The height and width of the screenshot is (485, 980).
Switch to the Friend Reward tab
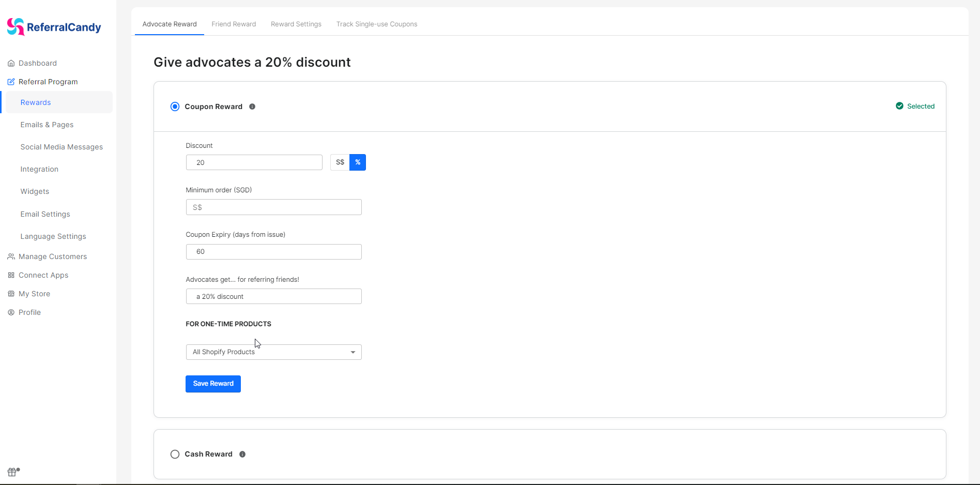(x=234, y=24)
